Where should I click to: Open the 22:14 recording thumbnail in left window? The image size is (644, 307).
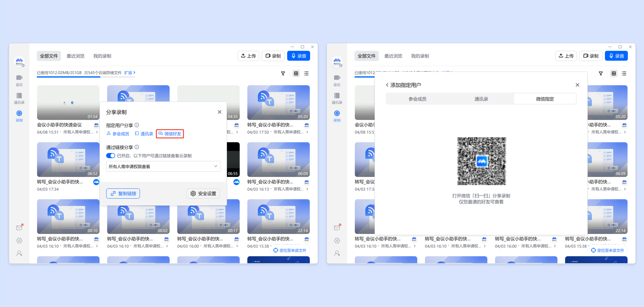[279, 217]
